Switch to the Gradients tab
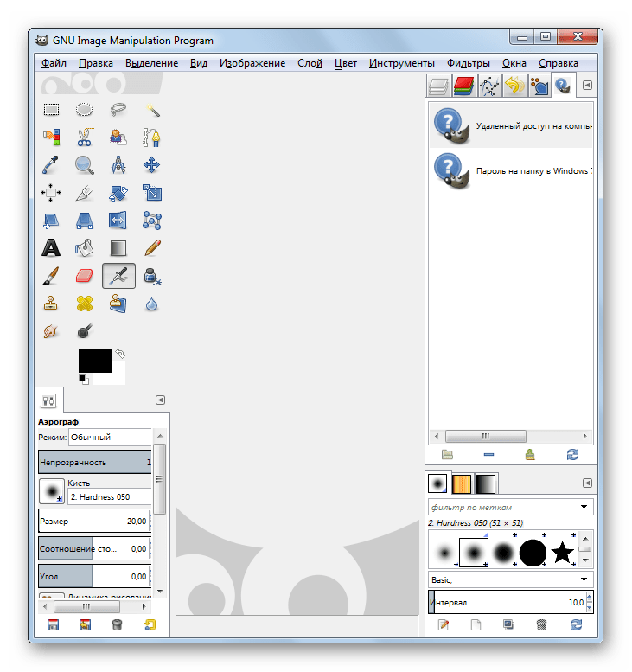The image size is (632, 672). click(486, 483)
